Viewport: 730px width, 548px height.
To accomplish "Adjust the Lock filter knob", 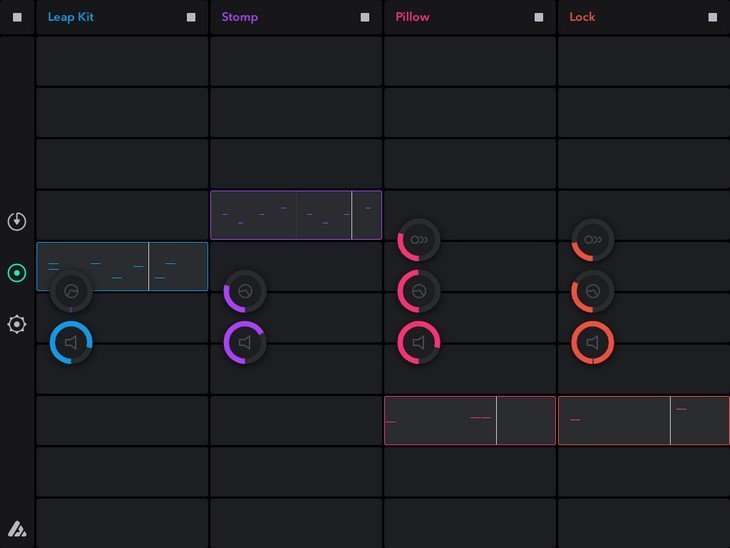I will [593, 291].
